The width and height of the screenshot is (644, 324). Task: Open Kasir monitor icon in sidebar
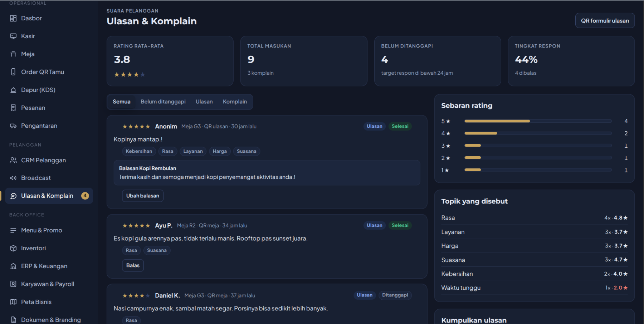coord(13,36)
